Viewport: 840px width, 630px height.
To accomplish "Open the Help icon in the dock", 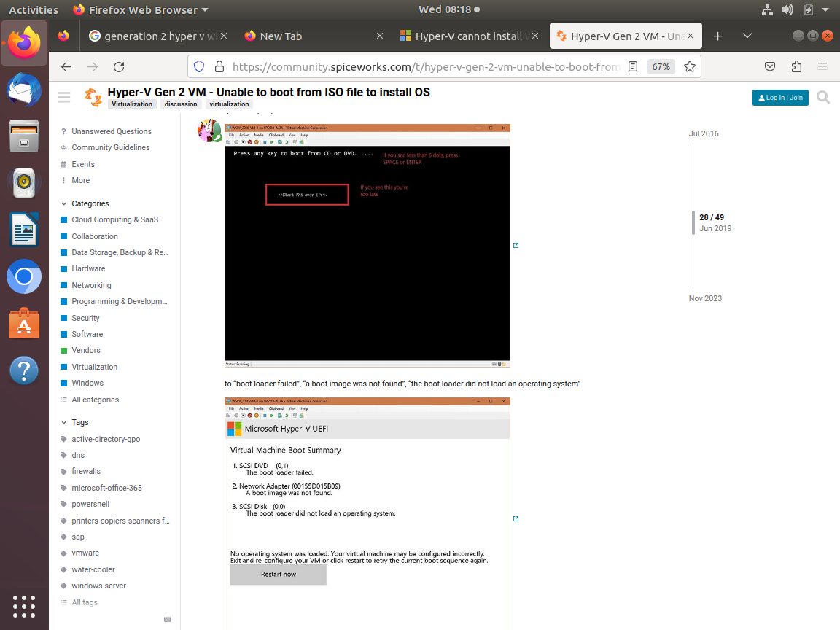I will pos(24,370).
